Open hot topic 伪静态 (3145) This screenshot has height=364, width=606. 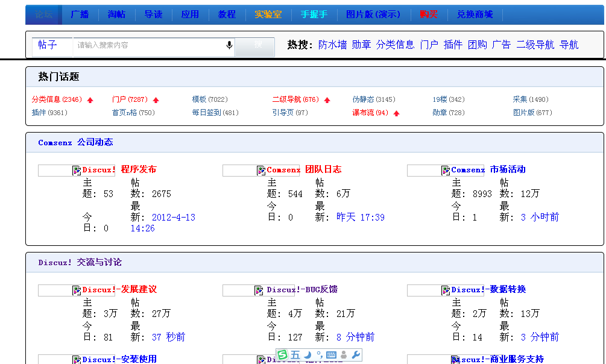(374, 99)
